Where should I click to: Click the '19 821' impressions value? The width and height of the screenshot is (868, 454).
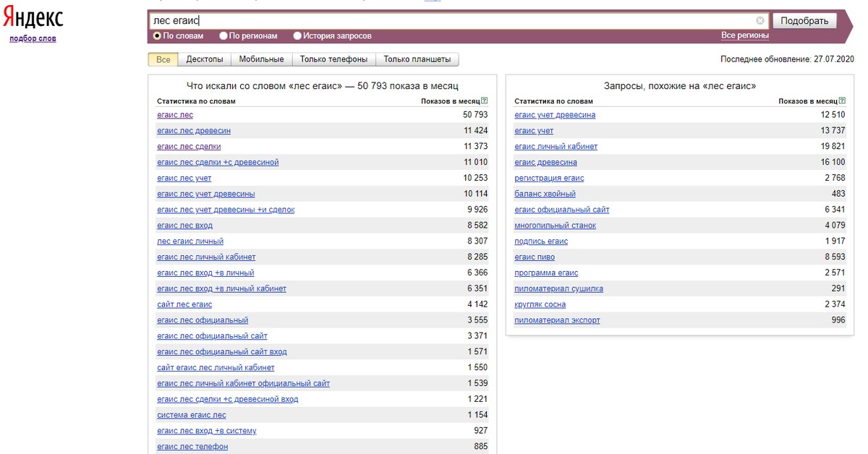click(x=833, y=147)
